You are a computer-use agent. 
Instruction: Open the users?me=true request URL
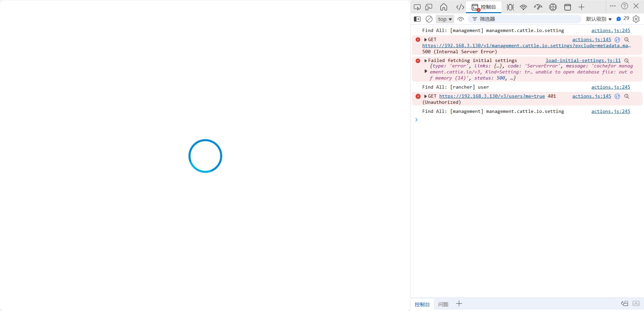(x=492, y=96)
